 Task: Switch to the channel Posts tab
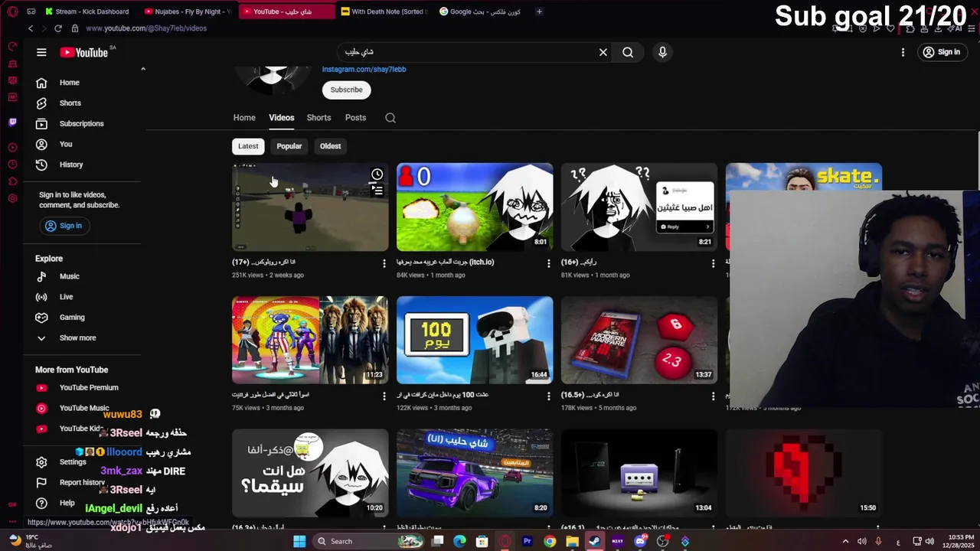click(x=355, y=118)
